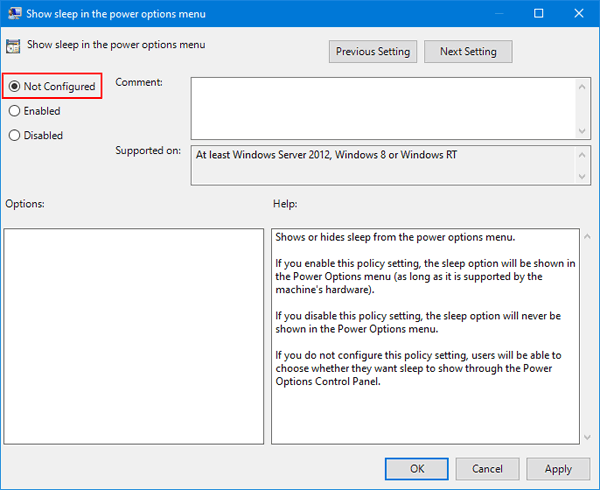
Task: Click the policy setting icon beside the heading
Action: pyautogui.click(x=14, y=45)
